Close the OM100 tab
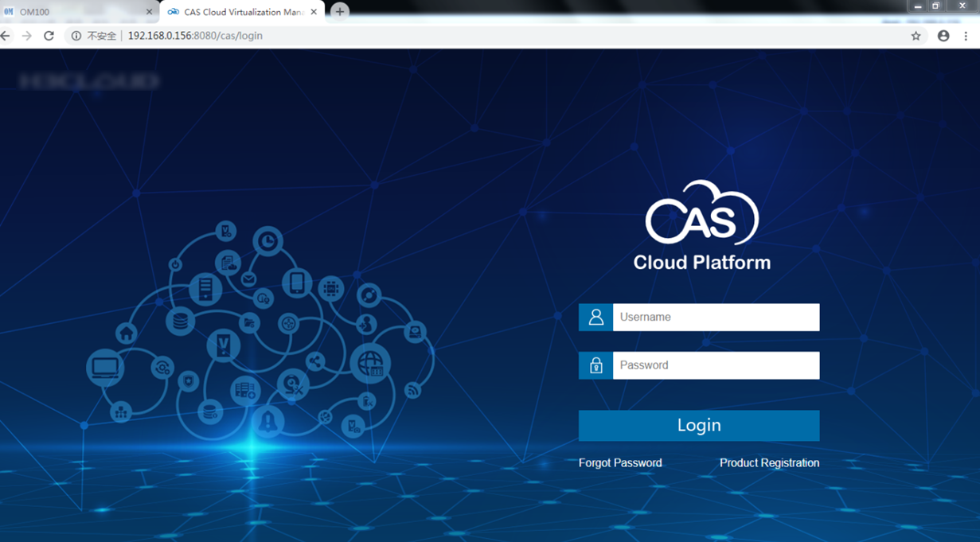The image size is (980, 542). [x=150, y=12]
